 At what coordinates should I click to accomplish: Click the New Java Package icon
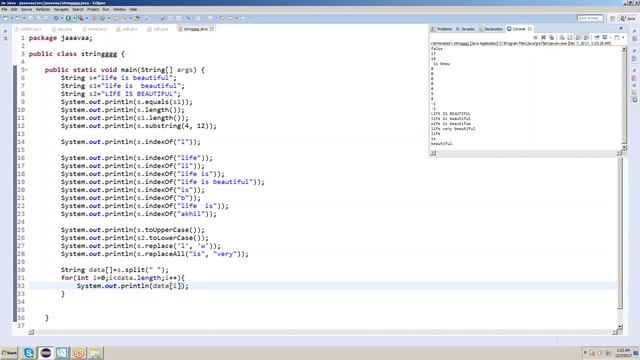(94, 18)
